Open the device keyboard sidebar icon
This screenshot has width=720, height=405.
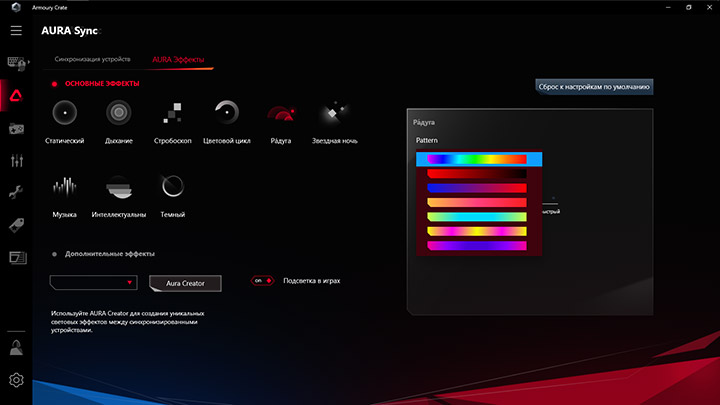17,63
